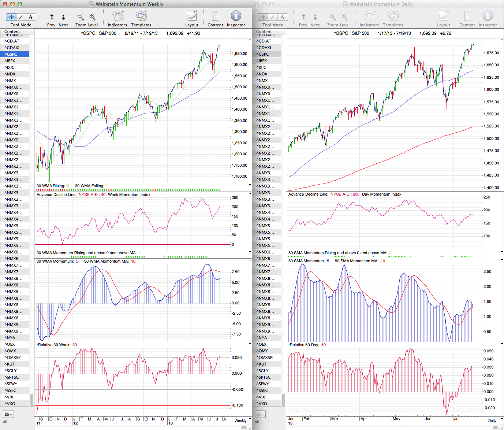Open Indicators in Weekly window toolbar
Image resolution: width=504 pixels, height=430 pixels.
coord(117,17)
